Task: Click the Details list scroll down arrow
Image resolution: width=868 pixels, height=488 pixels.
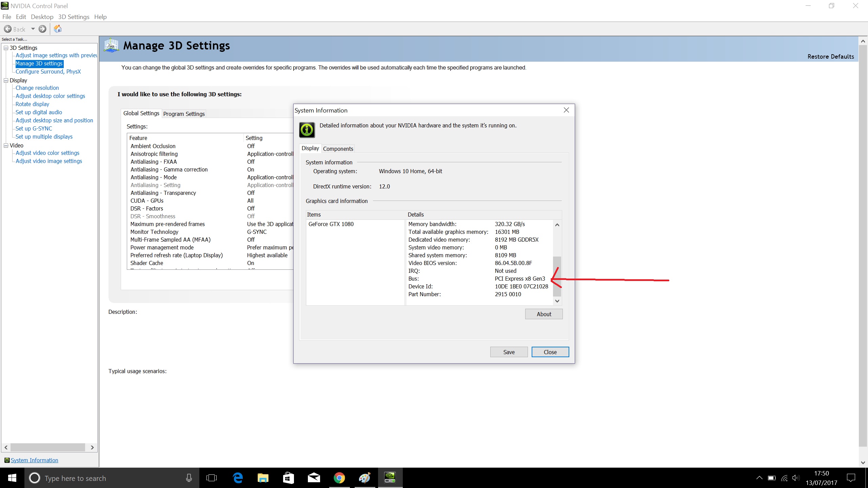Action: [557, 301]
